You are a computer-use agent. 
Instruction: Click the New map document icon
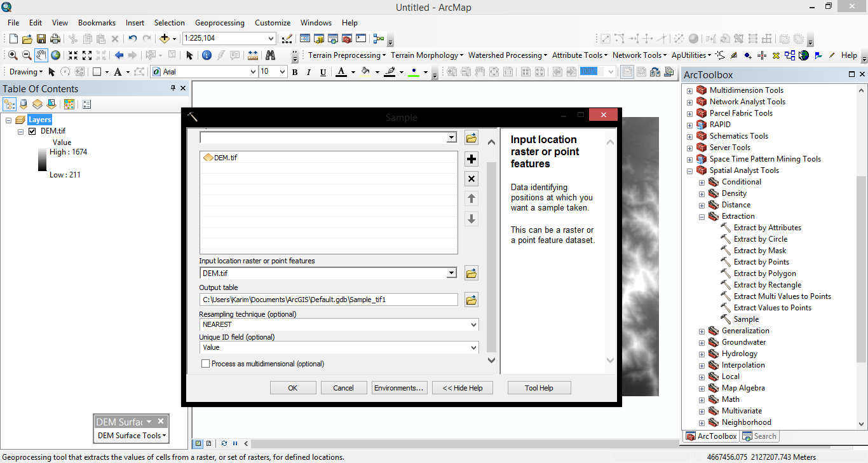pyautogui.click(x=13, y=39)
